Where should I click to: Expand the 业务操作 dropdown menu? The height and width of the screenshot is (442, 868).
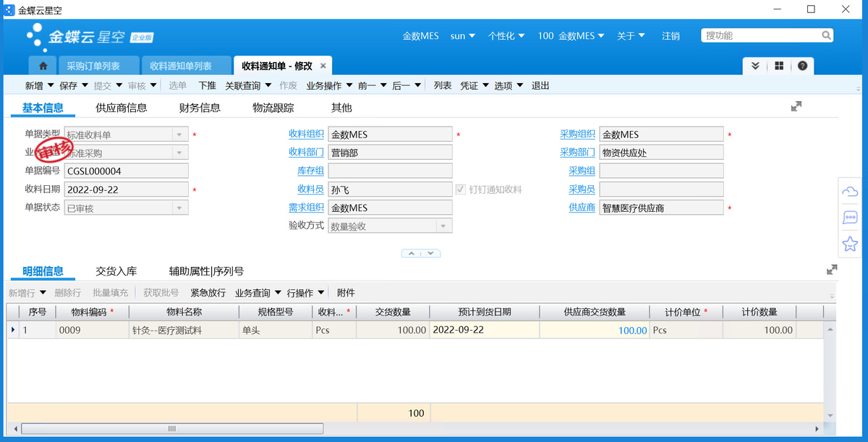click(329, 85)
